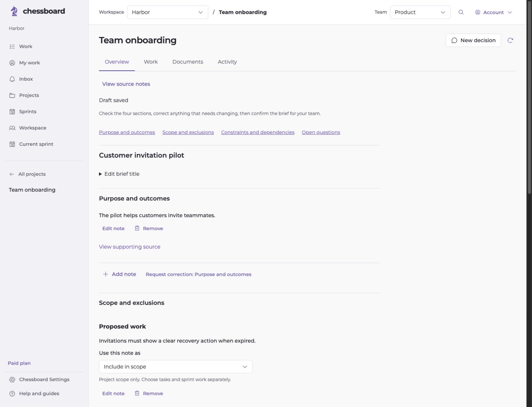
Task: Expand the Edit brief title disclosure
Action: (x=119, y=174)
